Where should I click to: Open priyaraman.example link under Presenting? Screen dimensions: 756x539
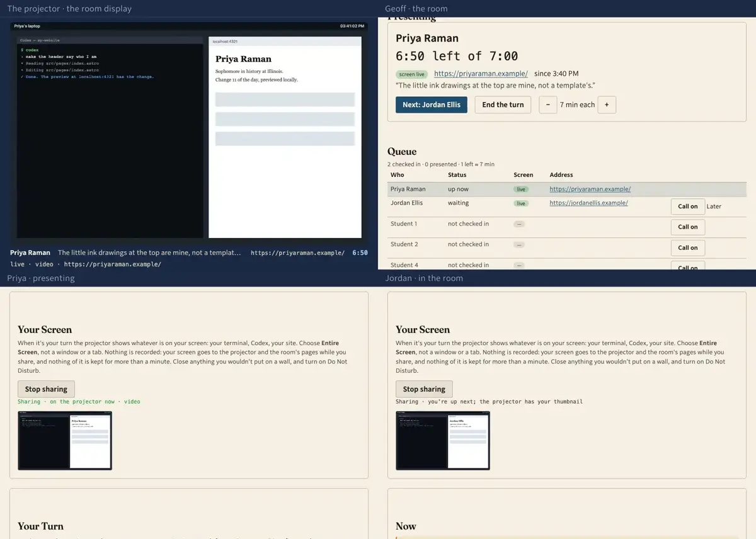tap(481, 74)
